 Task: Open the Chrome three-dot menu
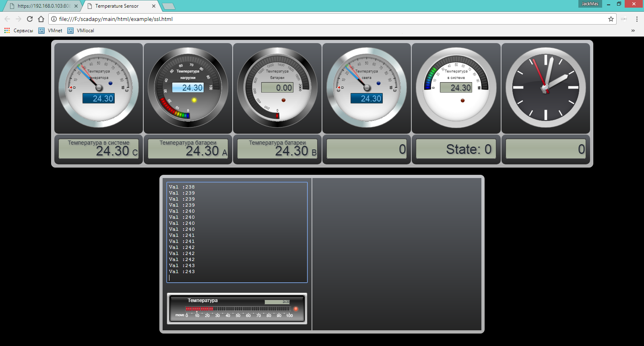[x=637, y=19]
